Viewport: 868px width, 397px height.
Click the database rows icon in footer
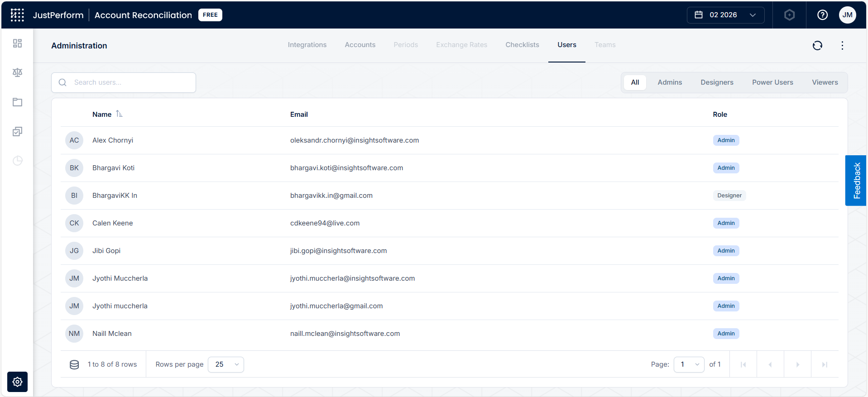[74, 364]
